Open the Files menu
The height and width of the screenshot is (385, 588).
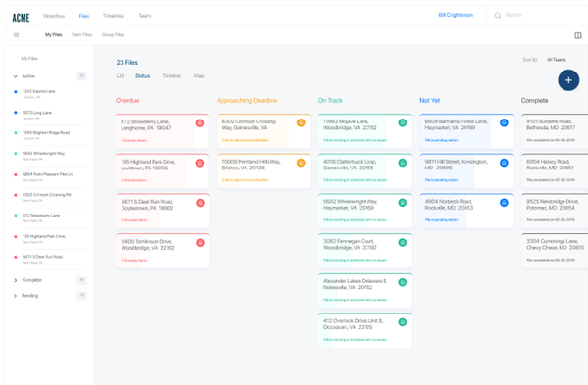tap(84, 16)
